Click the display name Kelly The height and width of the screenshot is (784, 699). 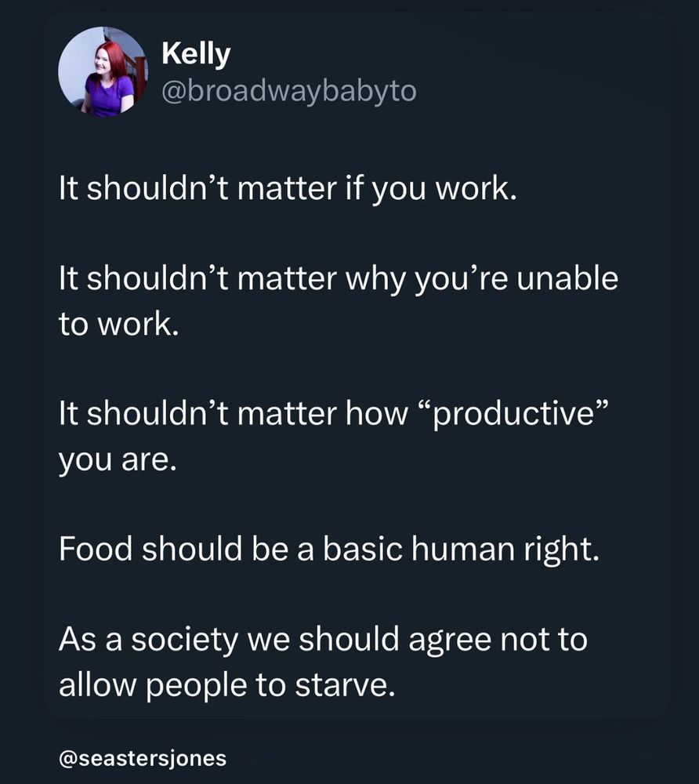[196, 53]
